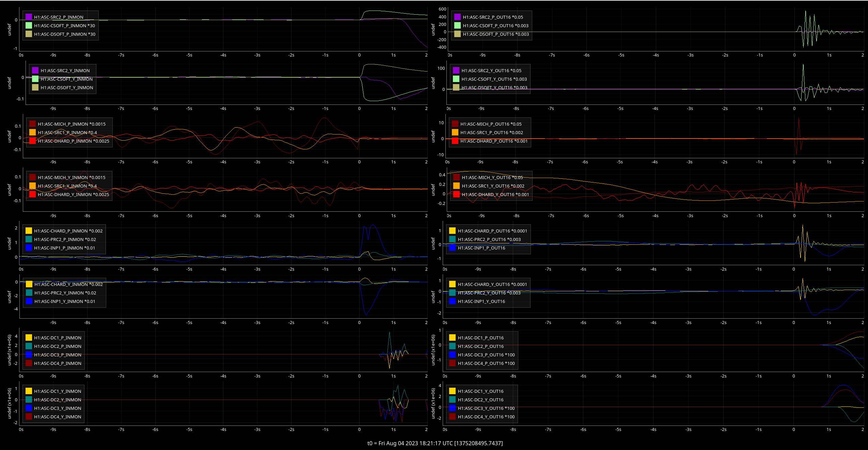Click the blue H1:ASC-DC3_Y_INMON legend swatch
Viewport: 868px width, 450px height.
(29, 408)
